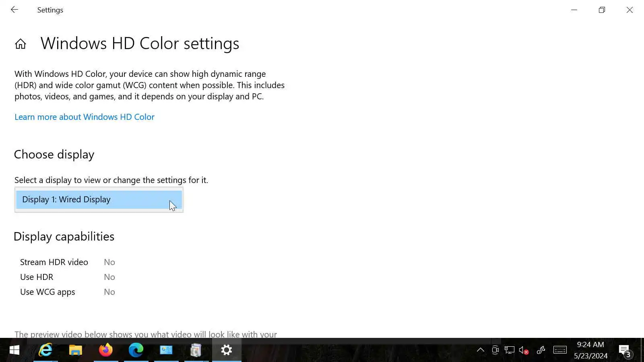The width and height of the screenshot is (644, 362).
Task: Show hidden system tray icons
Action: pyautogui.click(x=481, y=350)
